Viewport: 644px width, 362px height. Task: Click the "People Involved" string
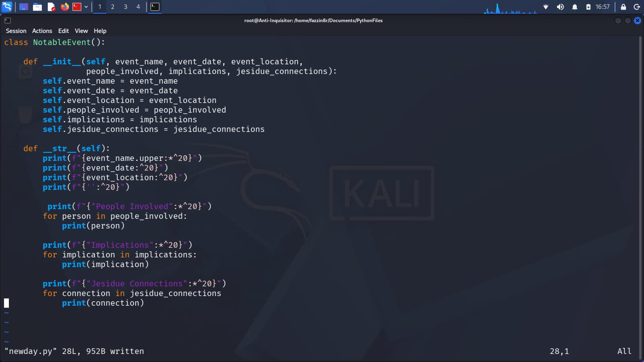(132, 206)
